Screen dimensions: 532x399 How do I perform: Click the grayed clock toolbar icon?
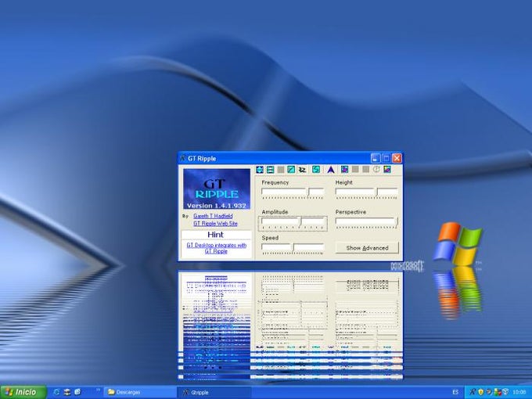click(376, 169)
